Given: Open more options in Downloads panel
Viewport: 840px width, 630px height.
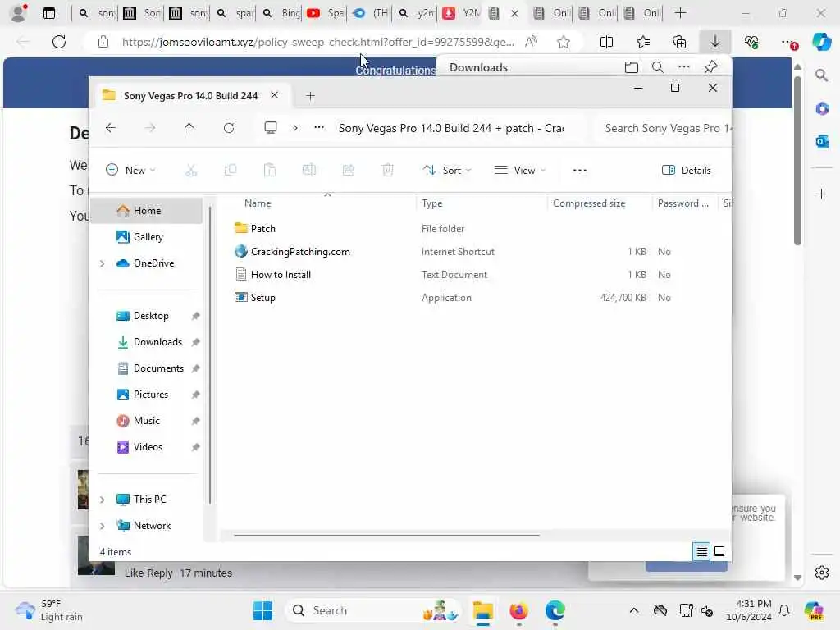Looking at the screenshot, I should click(x=684, y=67).
